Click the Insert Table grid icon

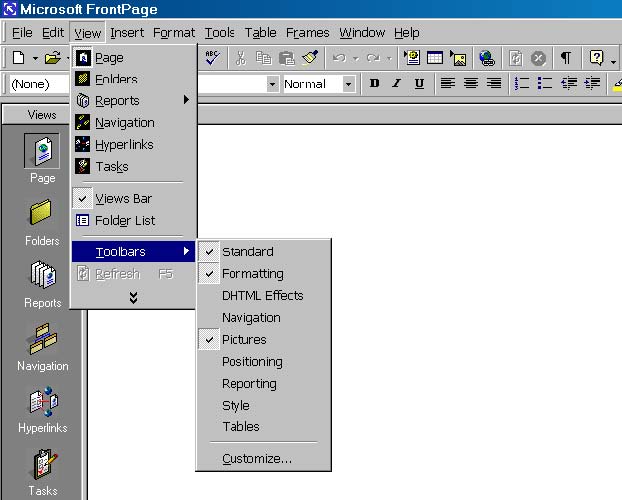435,58
